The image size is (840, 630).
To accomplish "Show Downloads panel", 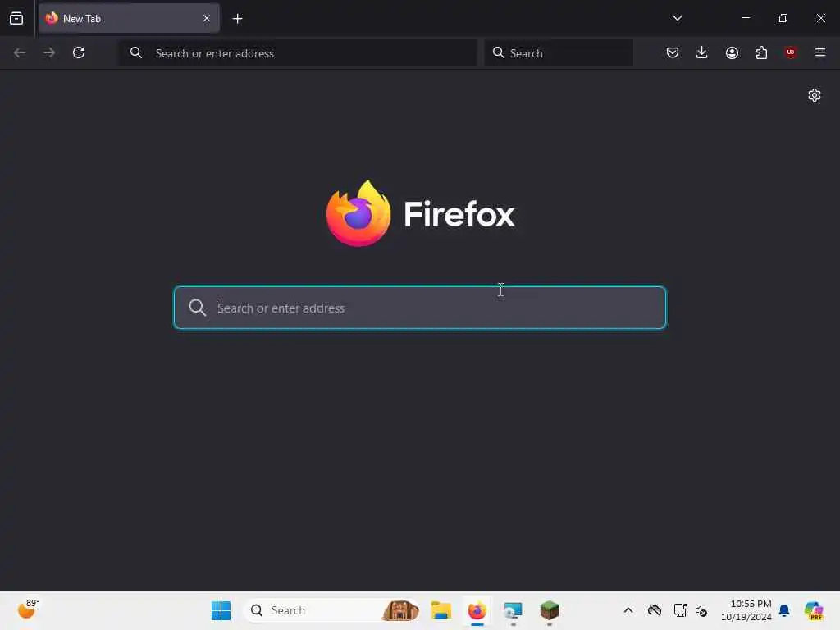I will tap(702, 52).
